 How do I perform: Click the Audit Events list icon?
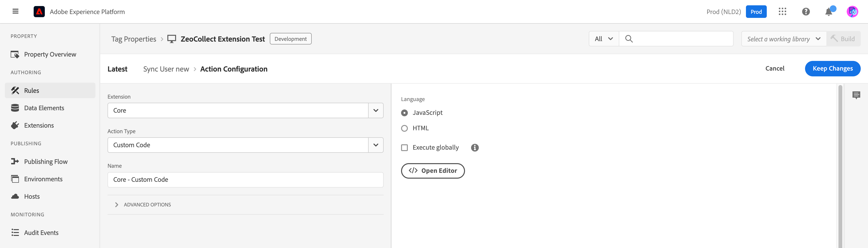point(15,233)
